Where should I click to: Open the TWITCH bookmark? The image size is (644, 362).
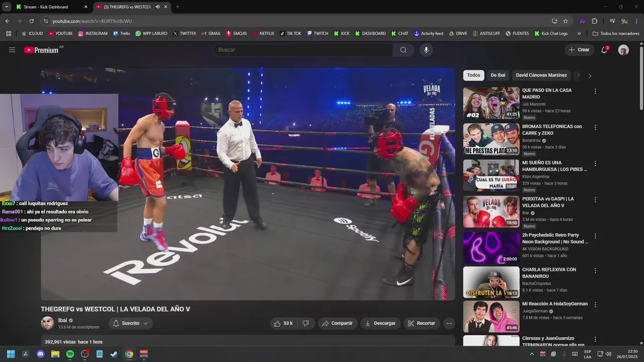[x=317, y=34]
